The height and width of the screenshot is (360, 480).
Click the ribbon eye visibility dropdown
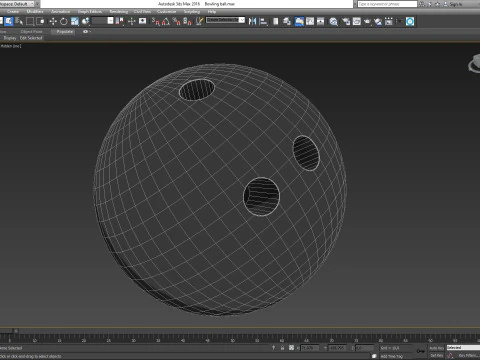pos(87,32)
